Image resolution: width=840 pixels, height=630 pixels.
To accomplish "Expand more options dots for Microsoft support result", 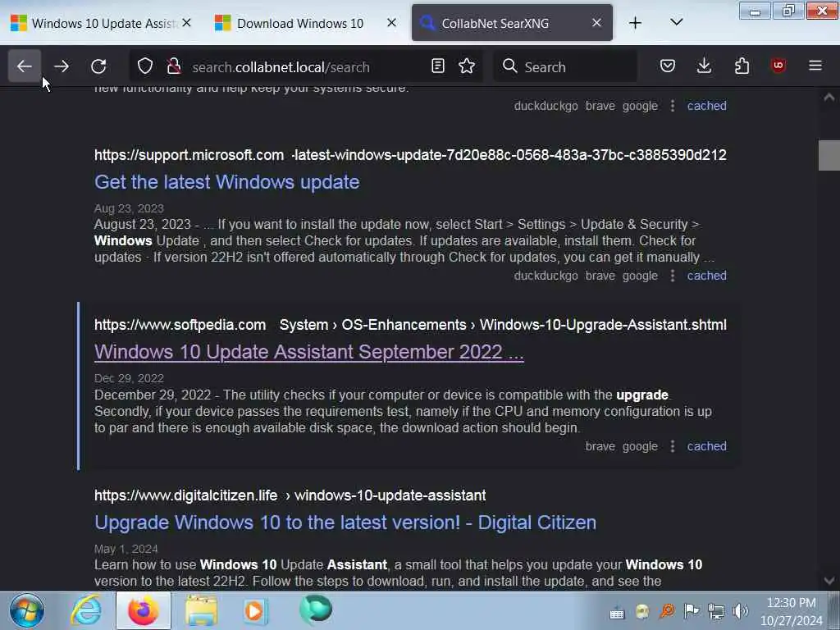I will [673, 276].
